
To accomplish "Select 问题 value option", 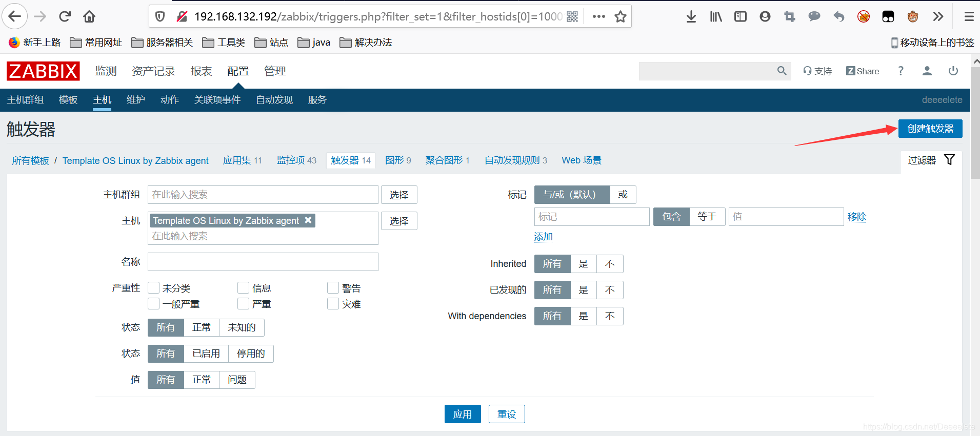I will (x=237, y=380).
